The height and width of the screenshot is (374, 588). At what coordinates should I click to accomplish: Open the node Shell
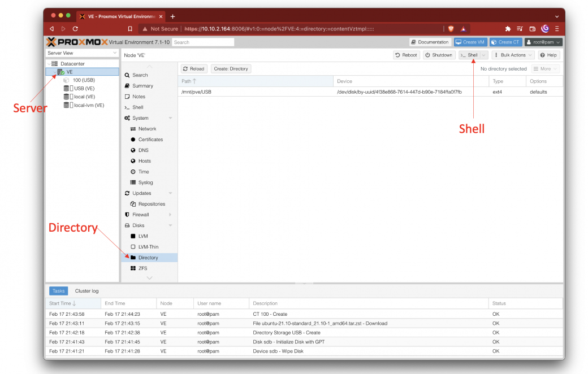(471, 55)
